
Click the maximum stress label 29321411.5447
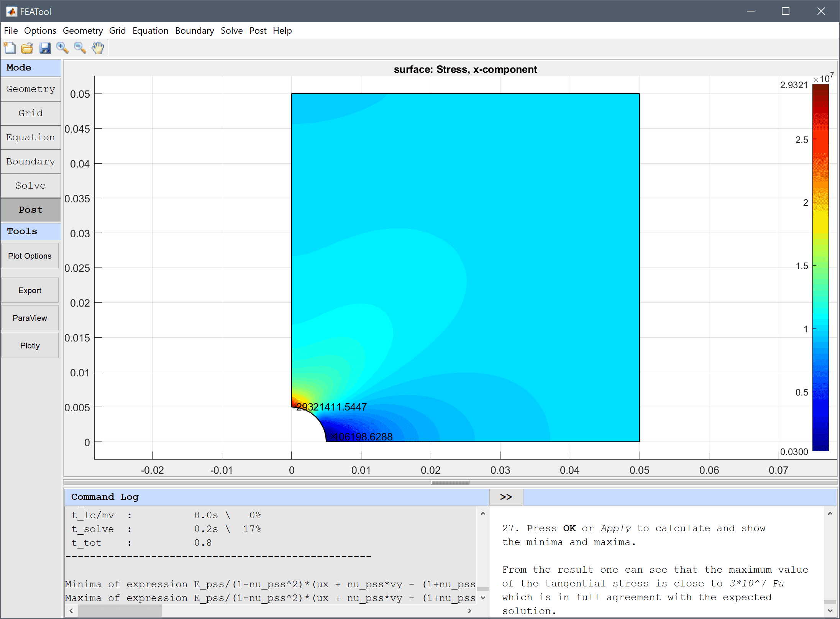point(331,407)
